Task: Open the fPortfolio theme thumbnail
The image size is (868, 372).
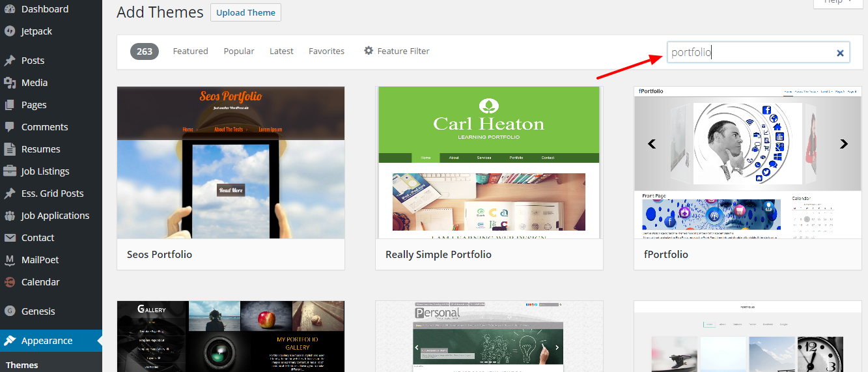Action: click(x=748, y=162)
